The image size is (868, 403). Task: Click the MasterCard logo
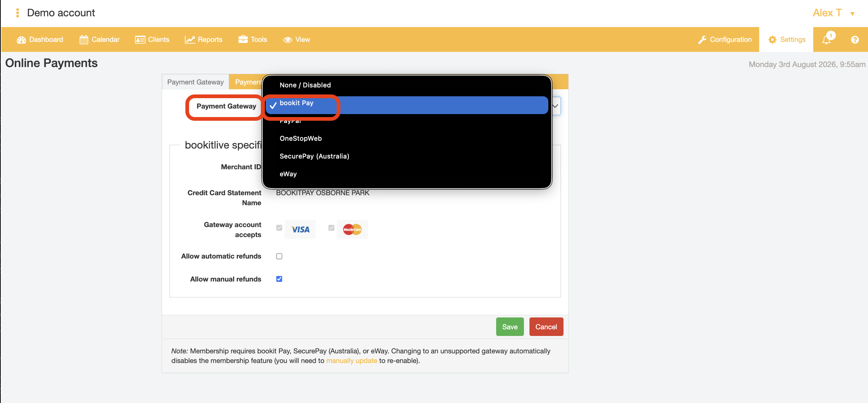click(352, 230)
